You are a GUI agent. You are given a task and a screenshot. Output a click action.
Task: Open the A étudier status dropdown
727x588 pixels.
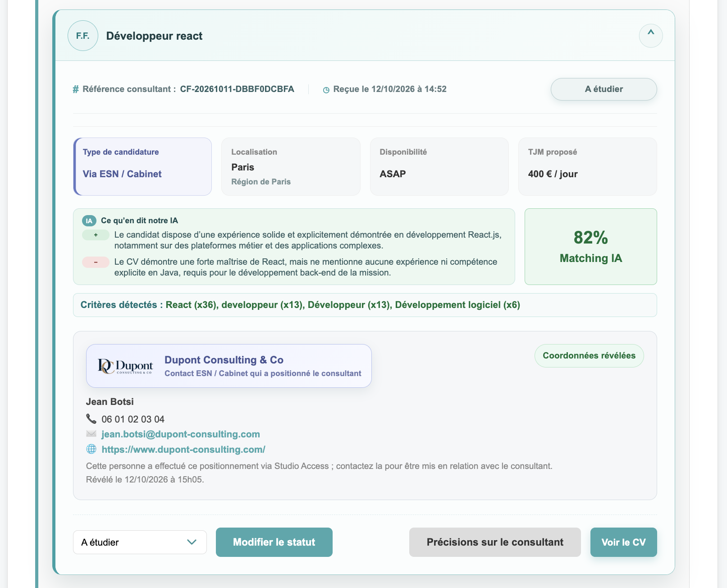coord(140,542)
